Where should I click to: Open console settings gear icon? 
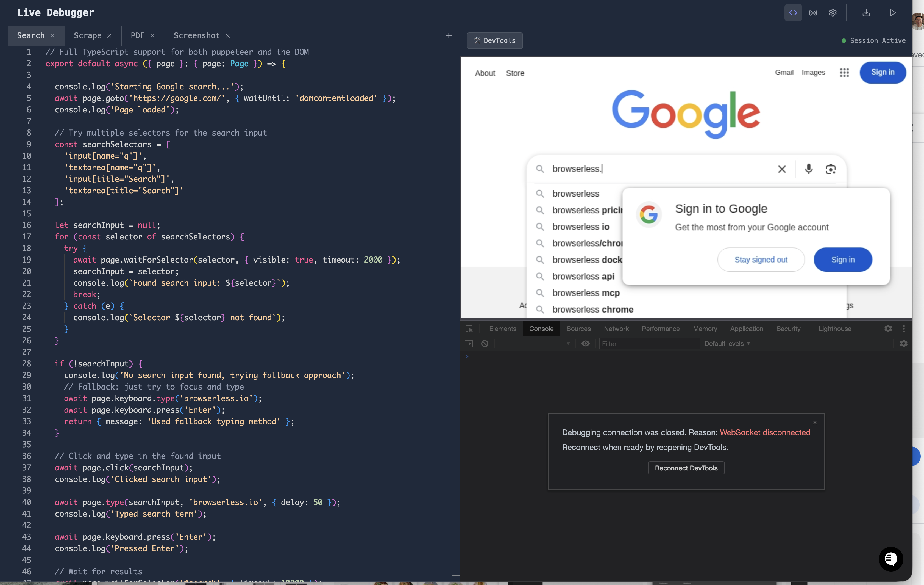click(903, 343)
